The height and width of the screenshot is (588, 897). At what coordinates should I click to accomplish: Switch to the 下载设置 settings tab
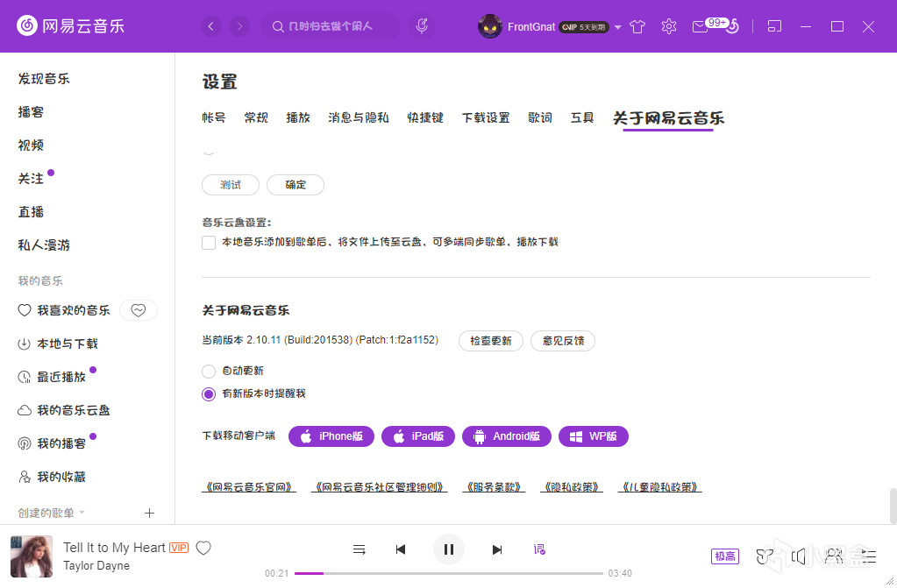tap(486, 117)
